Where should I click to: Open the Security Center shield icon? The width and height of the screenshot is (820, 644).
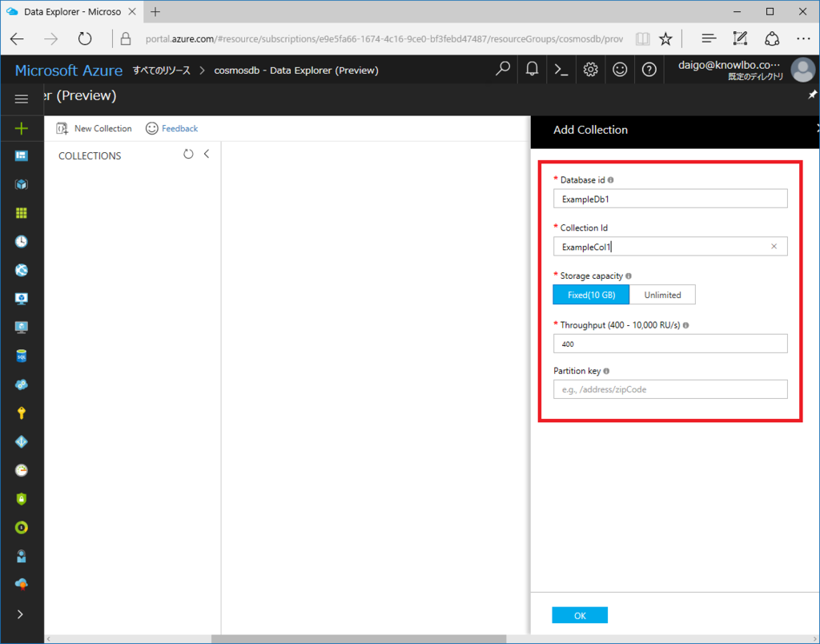click(22, 498)
